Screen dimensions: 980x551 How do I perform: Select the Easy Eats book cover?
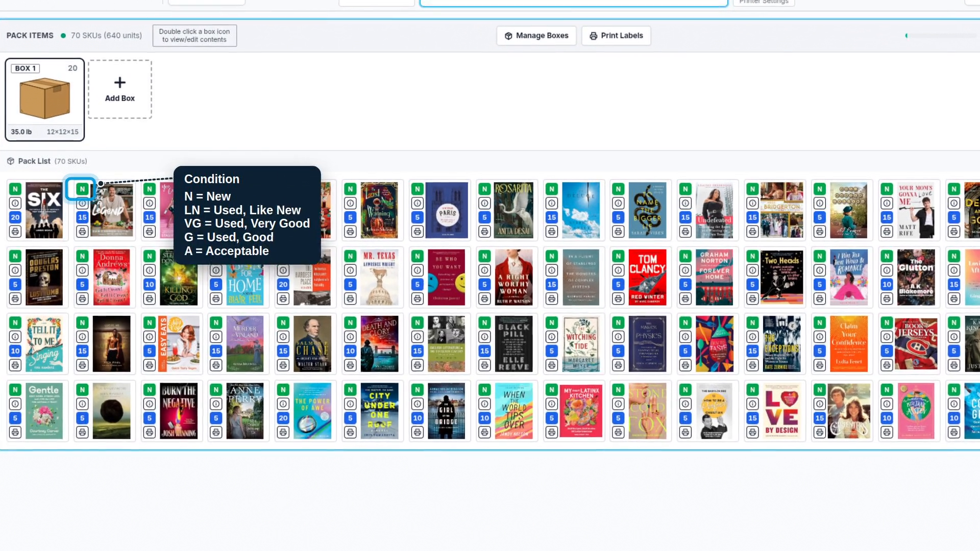179,344
